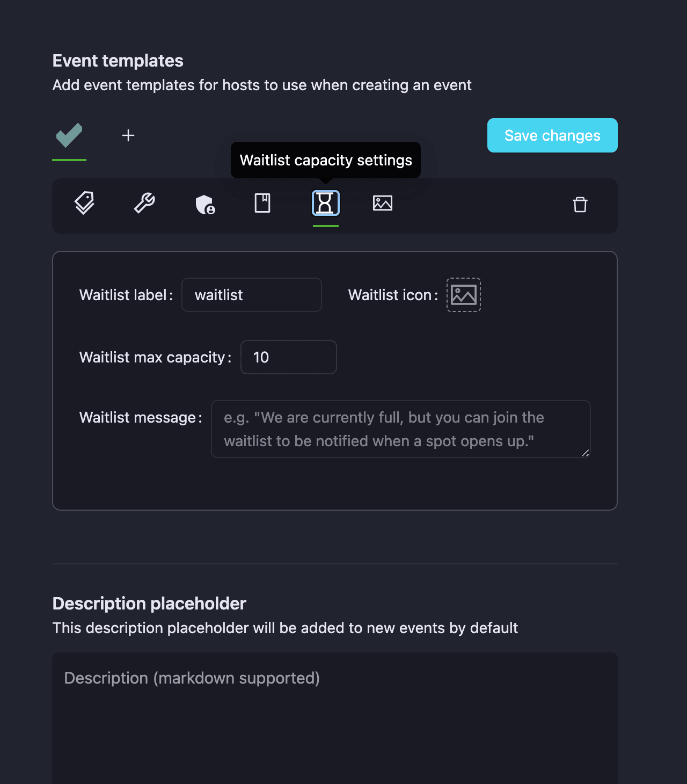Select the checkmark event template tab
This screenshot has width=687, height=784.
coord(69,135)
